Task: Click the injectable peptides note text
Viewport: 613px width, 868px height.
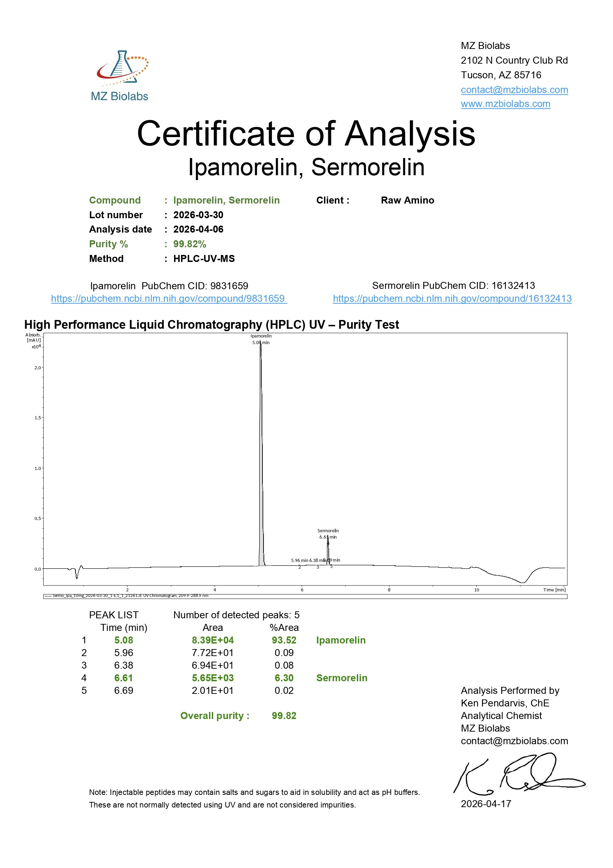Action: coord(254,798)
